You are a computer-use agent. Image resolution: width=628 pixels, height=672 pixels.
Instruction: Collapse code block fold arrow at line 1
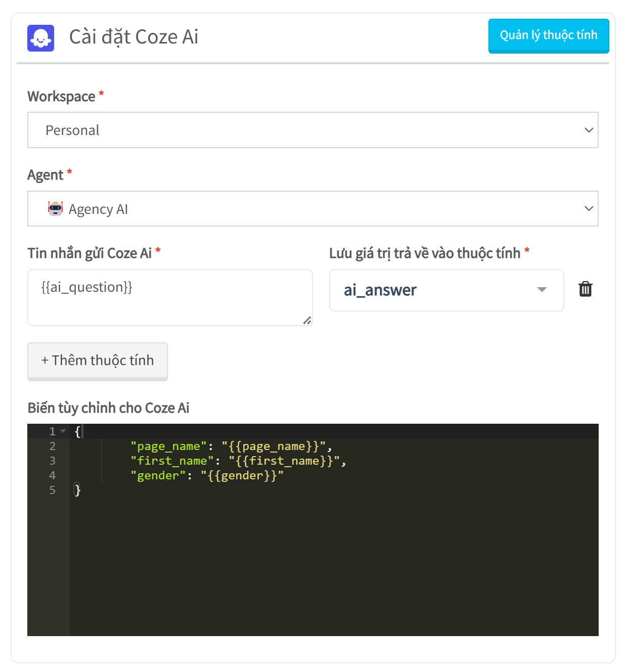[x=63, y=431]
